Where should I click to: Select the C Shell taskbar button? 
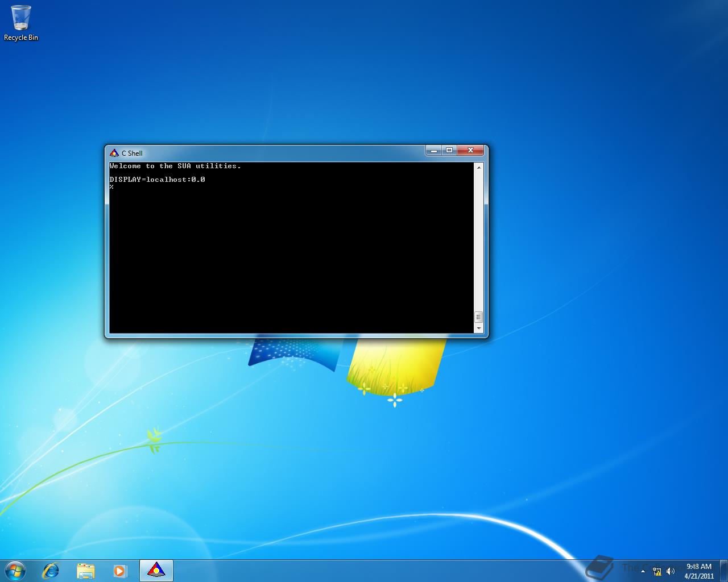(156, 570)
